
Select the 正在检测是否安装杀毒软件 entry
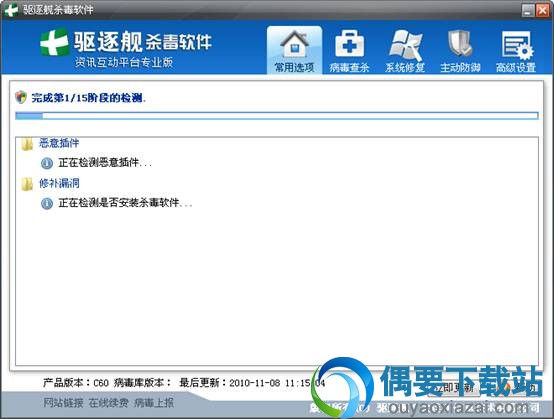[125, 203]
